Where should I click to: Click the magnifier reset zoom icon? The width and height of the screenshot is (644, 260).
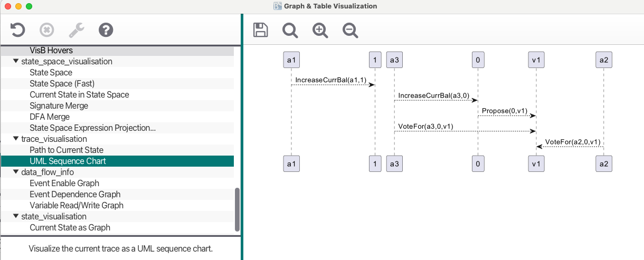click(290, 30)
